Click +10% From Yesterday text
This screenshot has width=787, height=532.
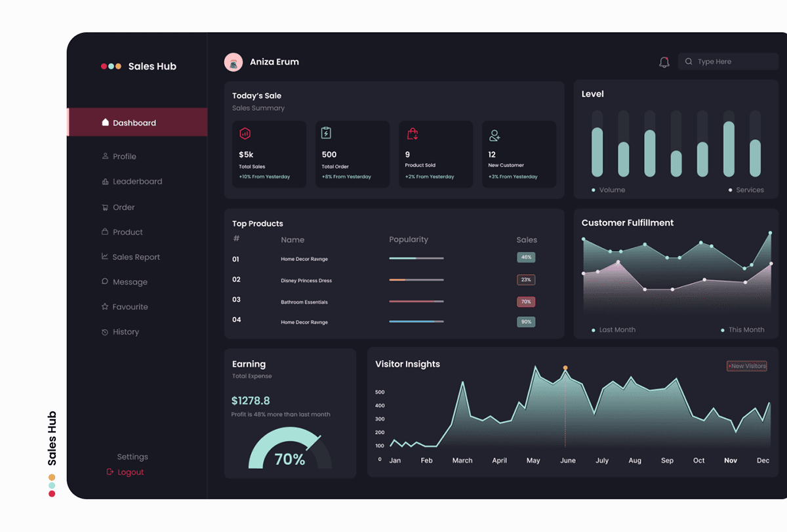[x=264, y=176]
